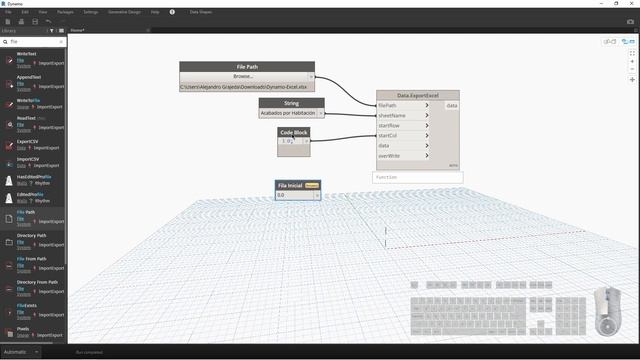Click the filePath input port chevron
The image size is (640, 360).
coord(427,105)
